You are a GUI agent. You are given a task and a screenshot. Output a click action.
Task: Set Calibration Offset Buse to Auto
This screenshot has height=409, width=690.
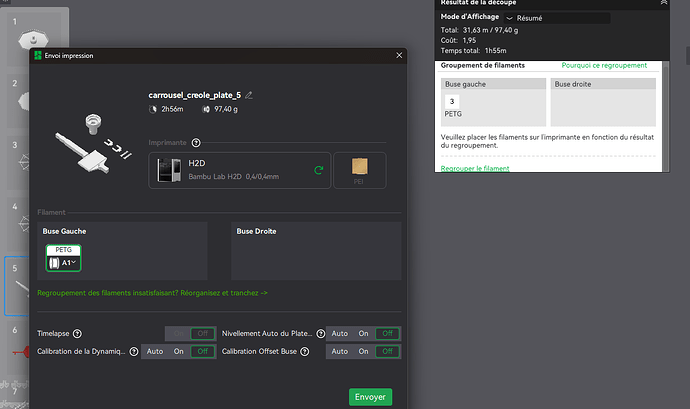339,351
